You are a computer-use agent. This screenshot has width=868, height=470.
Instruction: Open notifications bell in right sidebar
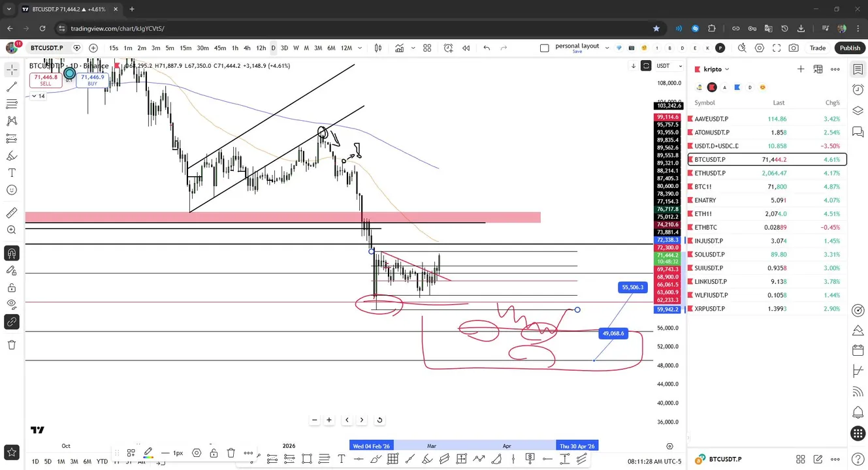[x=858, y=413]
